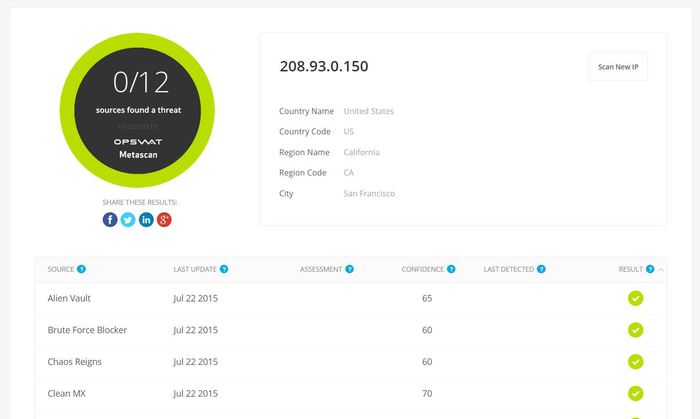Click the Jul 22 2015 date for Clean MX
Viewport: 700px width, 419px height.
tap(196, 393)
